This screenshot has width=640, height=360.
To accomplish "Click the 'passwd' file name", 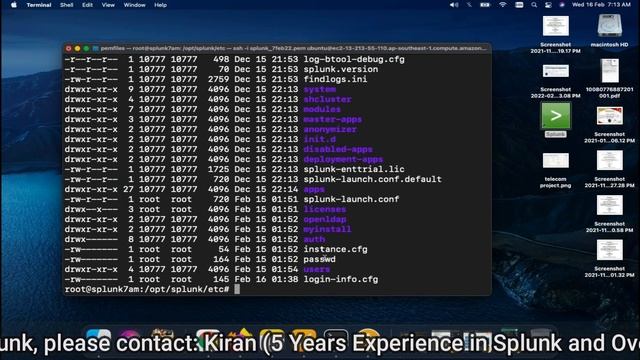I will coord(320,259).
